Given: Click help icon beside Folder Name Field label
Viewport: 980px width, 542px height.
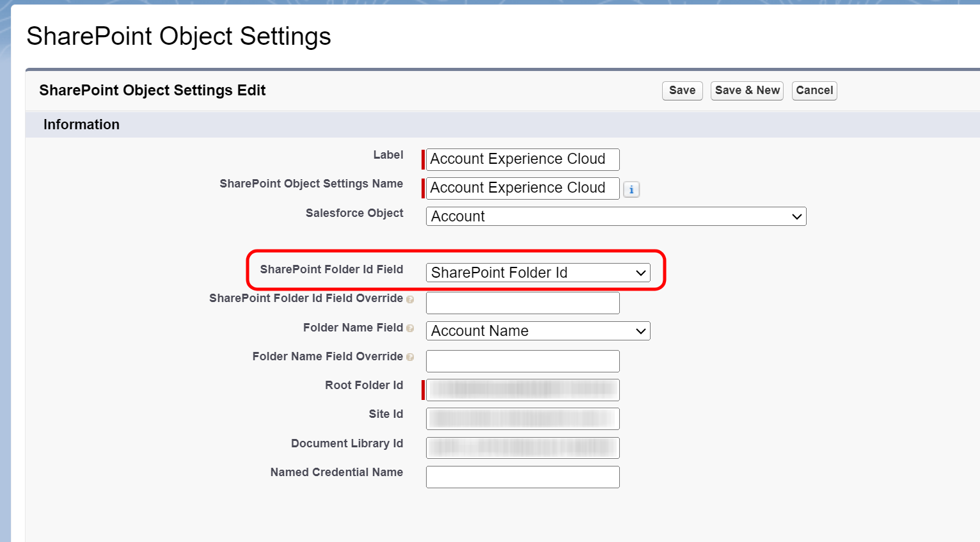Looking at the screenshot, I should (x=410, y=328).
